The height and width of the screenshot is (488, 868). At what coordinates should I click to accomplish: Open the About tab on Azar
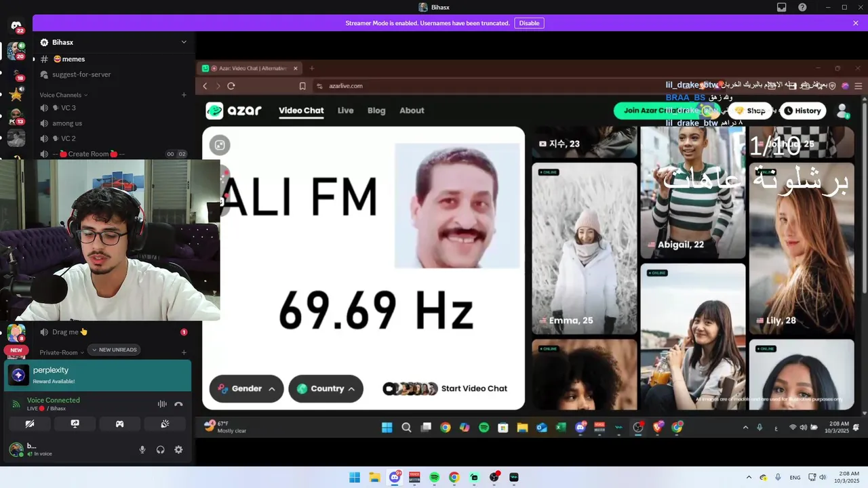pyautogui.click(x=412, y=110)
